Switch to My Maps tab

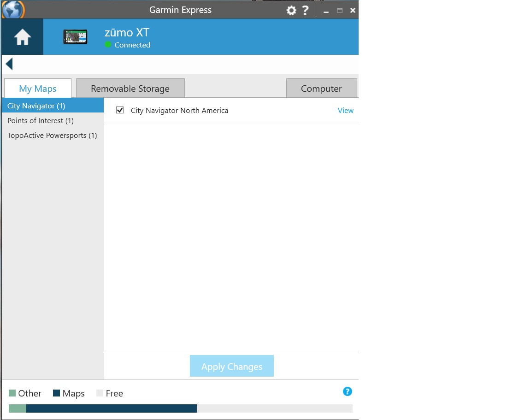(x=38, y=89)
